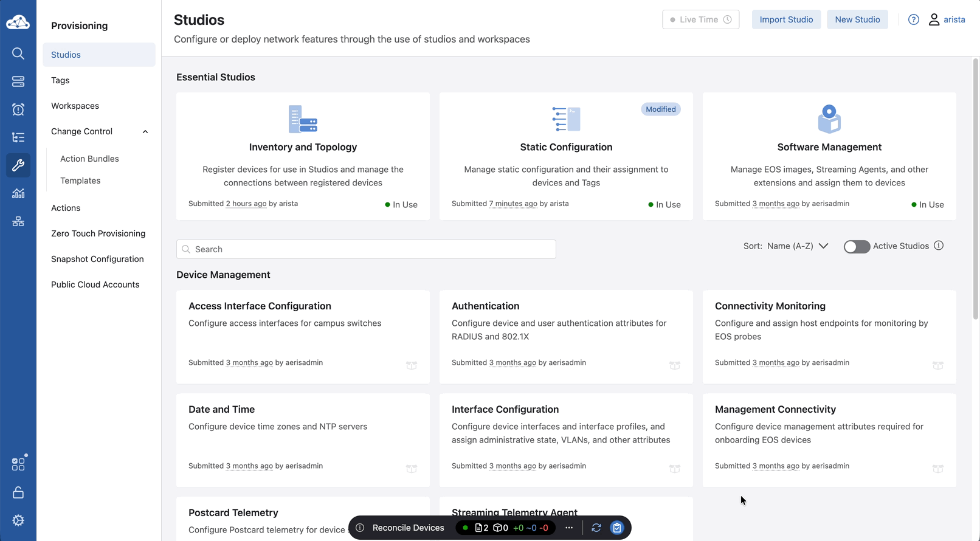Click the workspace status counters pill
This screenshot has height=541, width=980.
[x=506, y=528]
